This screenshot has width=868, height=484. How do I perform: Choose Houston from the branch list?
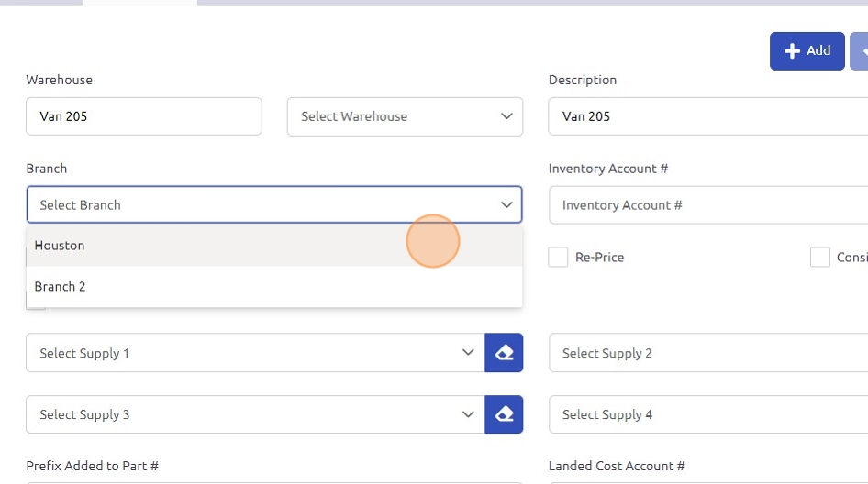click(x=60, y=246)
